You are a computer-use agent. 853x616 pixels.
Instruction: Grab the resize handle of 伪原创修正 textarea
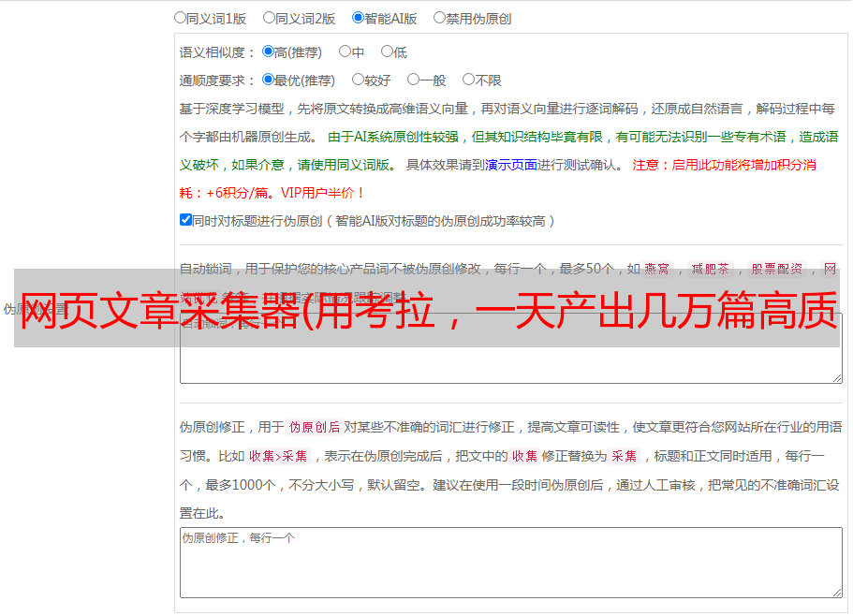[x=837, y=593]
